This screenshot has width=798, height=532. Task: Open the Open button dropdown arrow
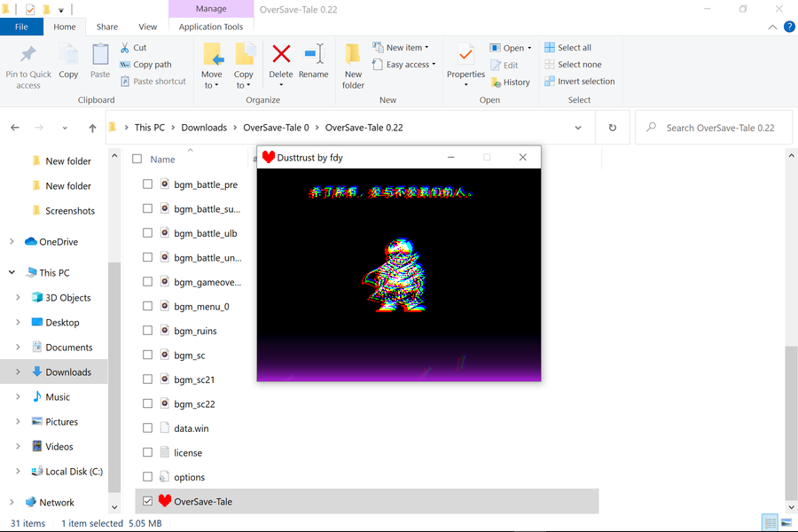530,48
